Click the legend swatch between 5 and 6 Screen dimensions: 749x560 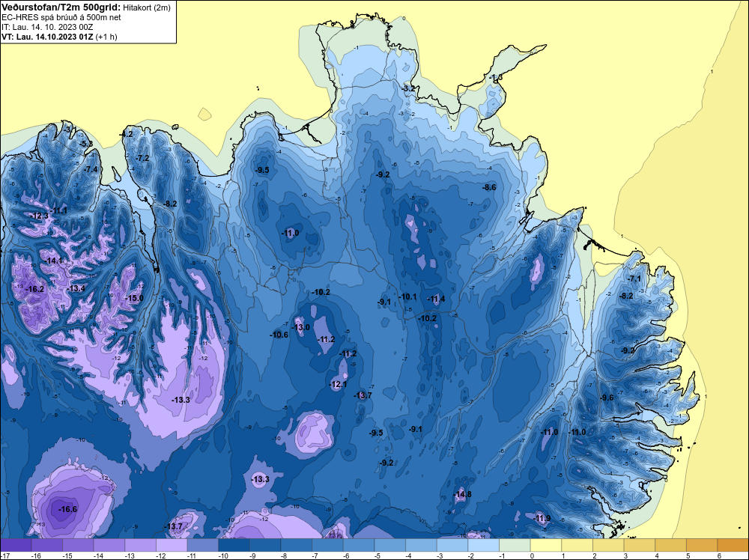[703, 545]
